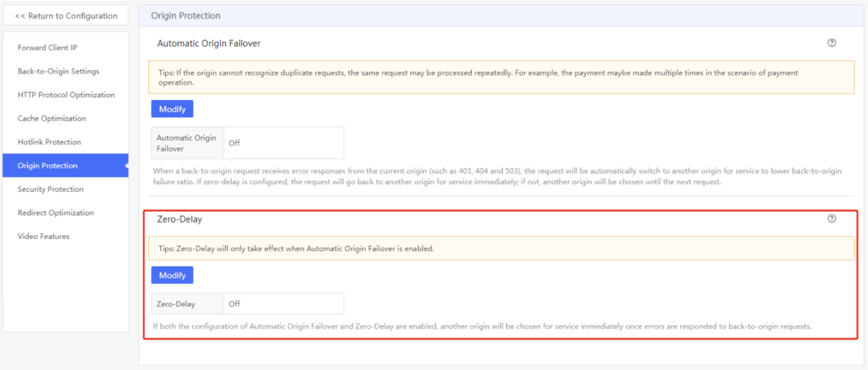Return to Configuration page
Viewport: 868px width, 370px height.
pyautogui.click(x=66, y=16)
